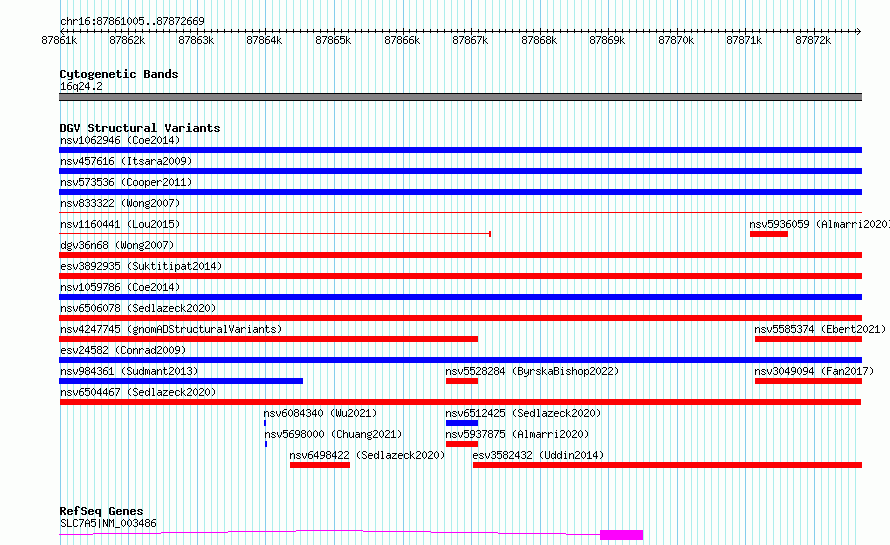Click the chr16:87861005..87872669 region label
Image resolution: width=890 pixels, height=545 pixels.
pos(132,21)
